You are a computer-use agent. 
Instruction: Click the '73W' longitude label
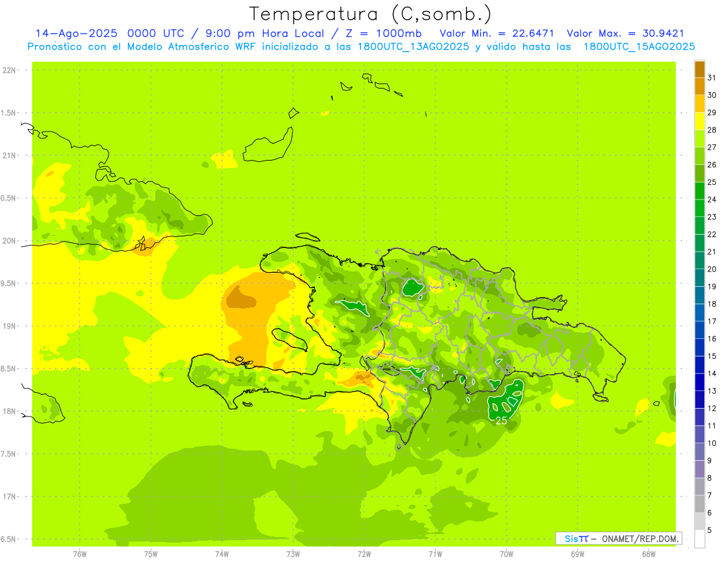pyautogui.click(x=293, y=554)
